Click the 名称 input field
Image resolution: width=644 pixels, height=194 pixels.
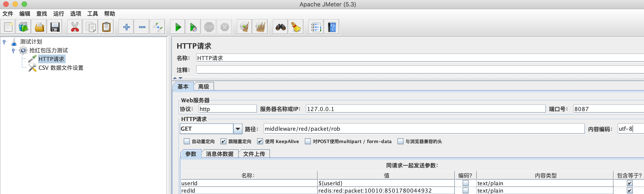420,58
